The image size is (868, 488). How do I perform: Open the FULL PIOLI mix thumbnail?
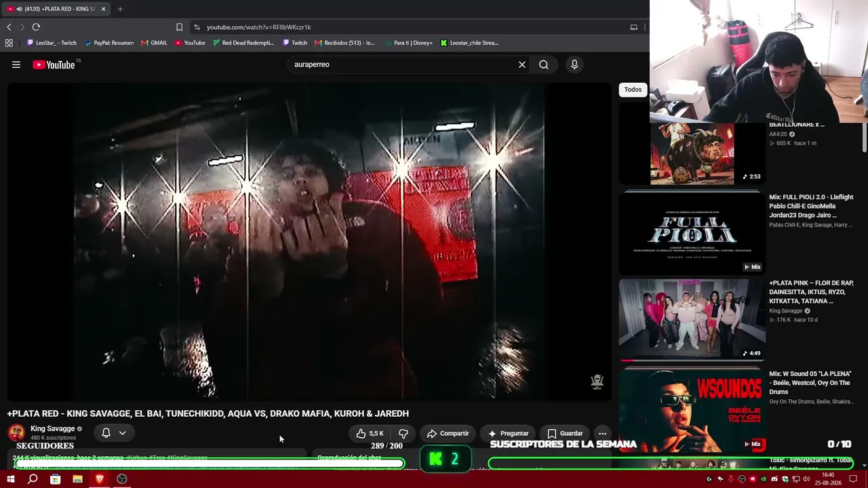click(692, 232)
